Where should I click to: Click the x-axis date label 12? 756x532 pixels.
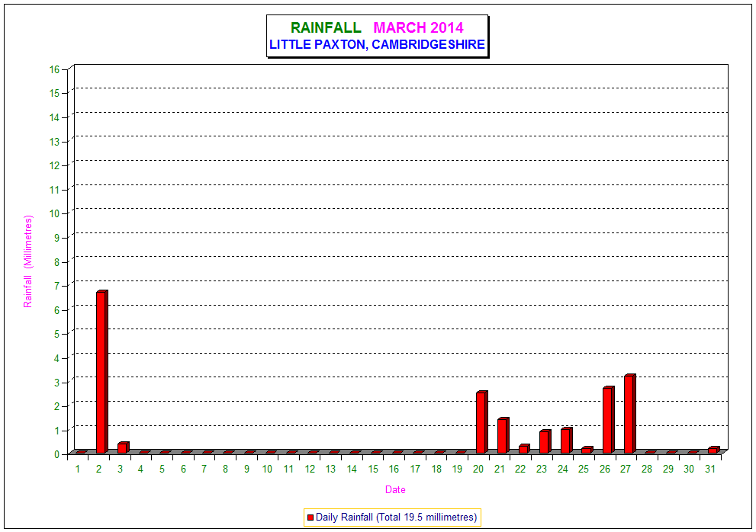coord(310,469)
